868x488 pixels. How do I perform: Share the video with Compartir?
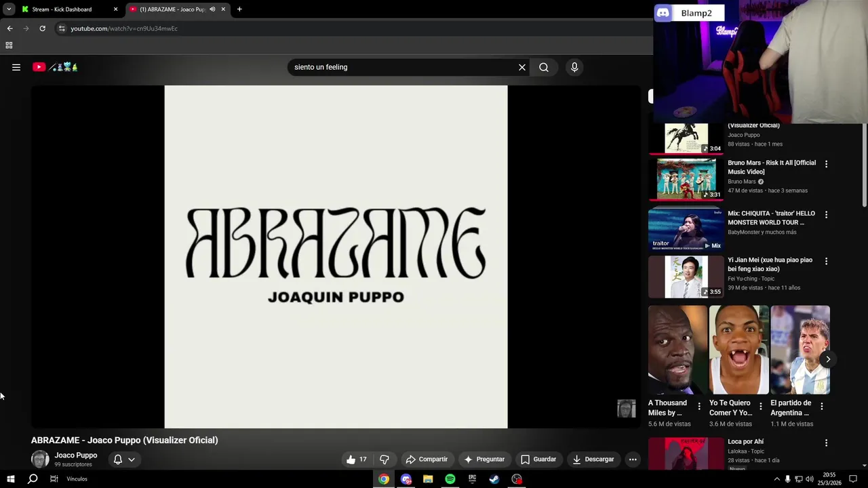(x=427, y=460)
